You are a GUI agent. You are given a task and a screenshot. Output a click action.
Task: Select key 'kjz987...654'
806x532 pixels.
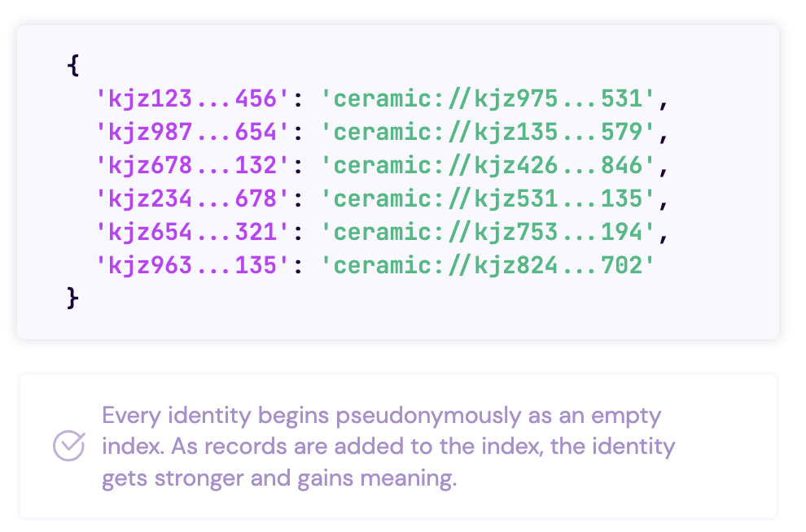click(x=193, y=132)
